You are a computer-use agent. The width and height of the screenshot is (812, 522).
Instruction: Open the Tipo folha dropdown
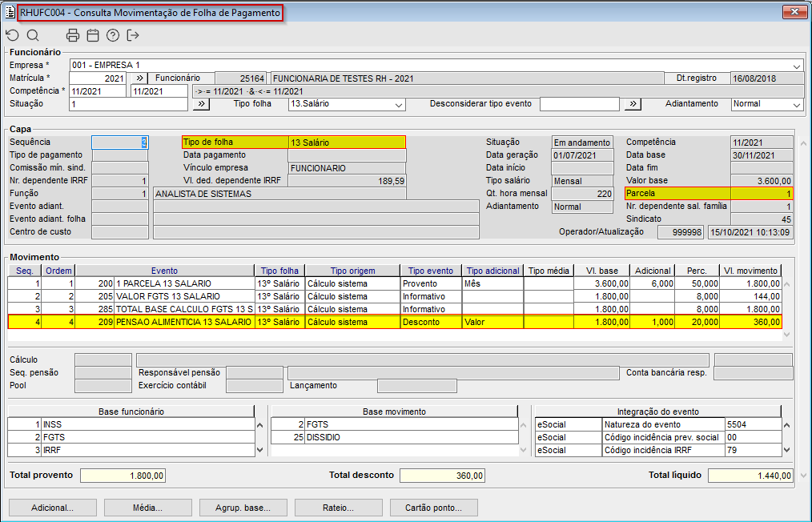tap(399, 104)
